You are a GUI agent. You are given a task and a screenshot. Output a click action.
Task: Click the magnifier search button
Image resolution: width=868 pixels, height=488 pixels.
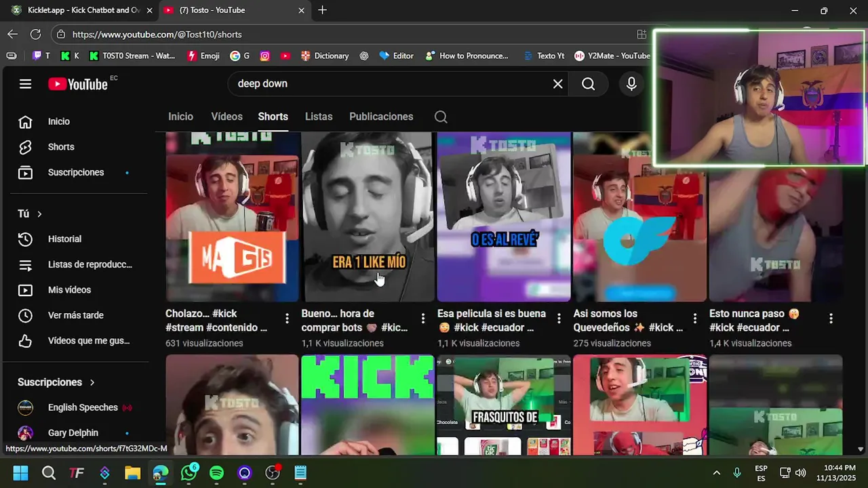pyautogui.click(x=589, y=84)
